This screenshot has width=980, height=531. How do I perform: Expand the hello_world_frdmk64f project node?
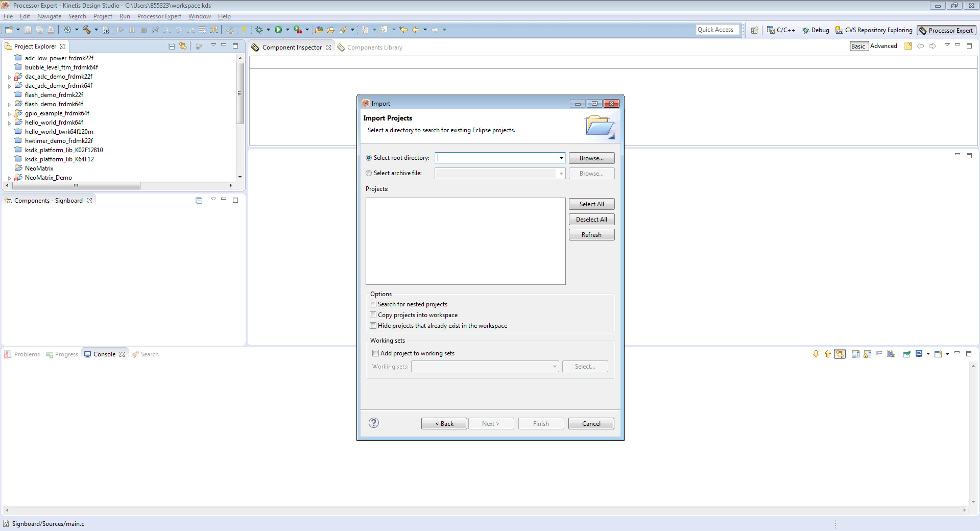click(9, 123)
